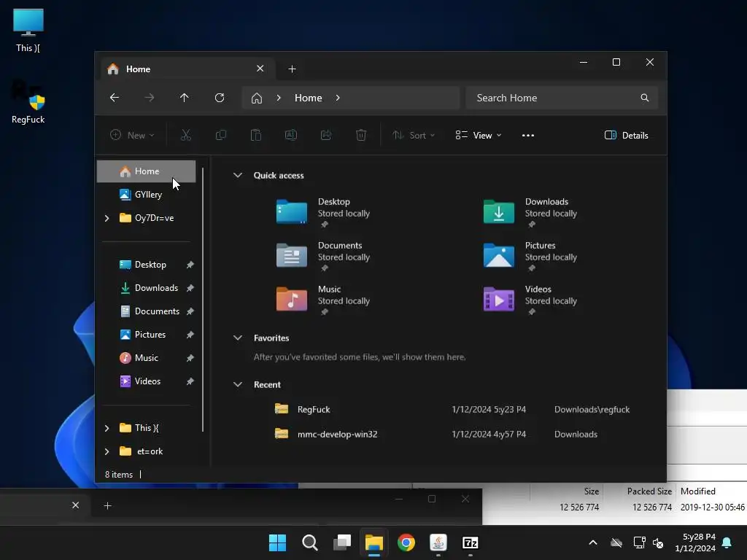Click the pin icon next to sidebar Videos
This screenshot has height=560, width=747.
point(190,381)
